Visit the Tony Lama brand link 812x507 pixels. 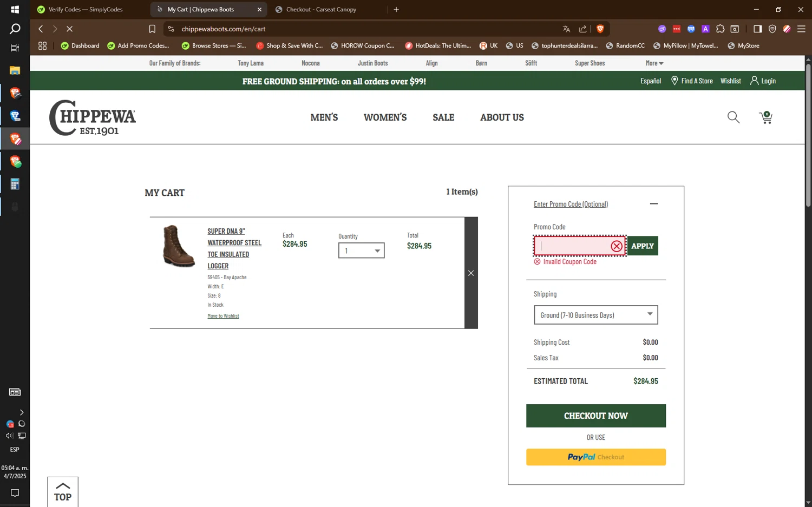point(251,63)
